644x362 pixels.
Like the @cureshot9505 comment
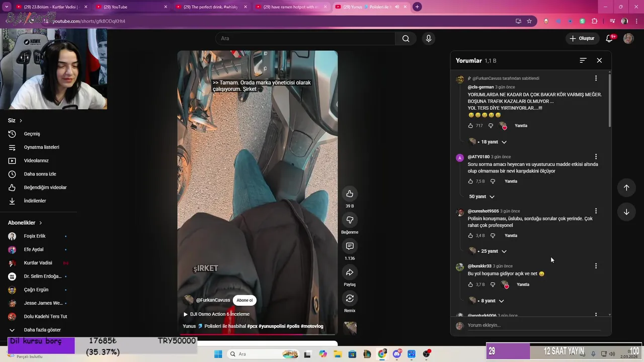point(471,235)
